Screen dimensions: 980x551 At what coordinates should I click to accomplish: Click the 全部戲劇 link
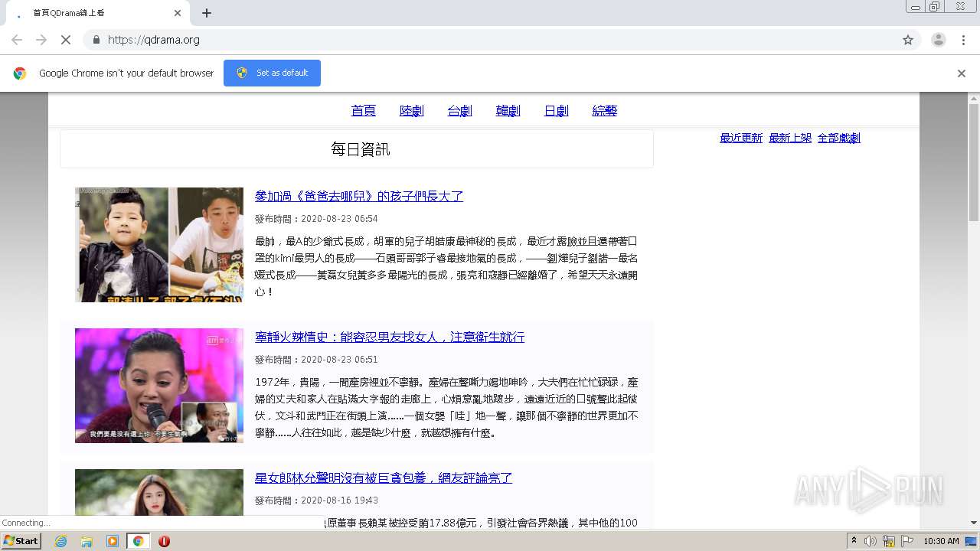tap(838, 138)
